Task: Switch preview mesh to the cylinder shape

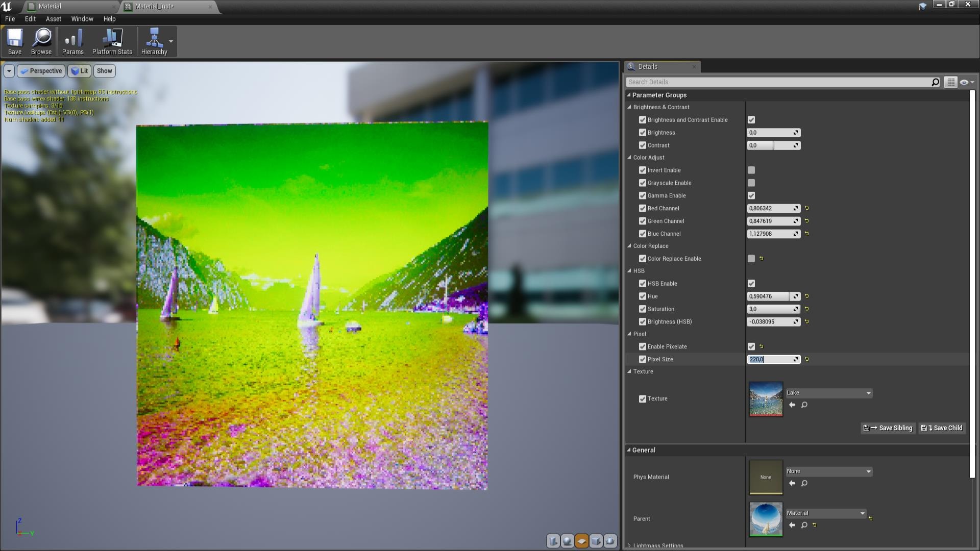Action: click(553, 542)
